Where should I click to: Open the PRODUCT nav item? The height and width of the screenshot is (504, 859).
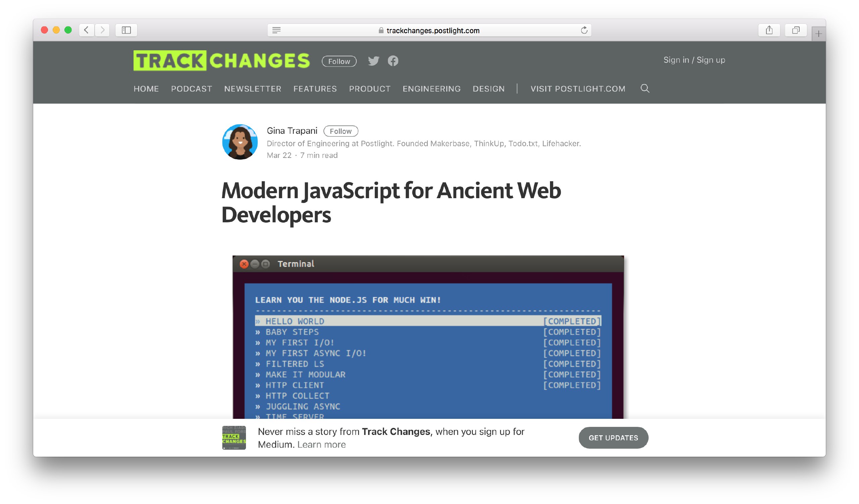369,89
